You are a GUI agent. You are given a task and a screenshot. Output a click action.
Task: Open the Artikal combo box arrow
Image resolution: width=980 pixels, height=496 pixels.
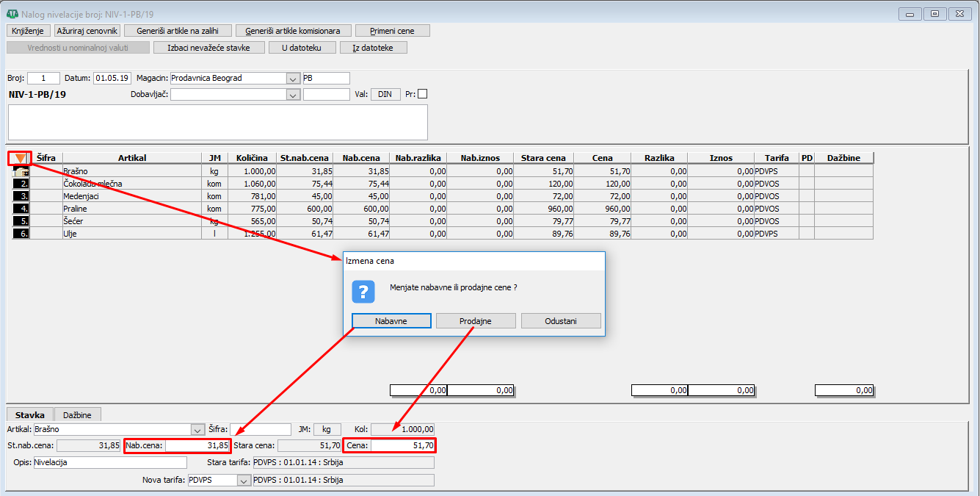coord(197,430)
